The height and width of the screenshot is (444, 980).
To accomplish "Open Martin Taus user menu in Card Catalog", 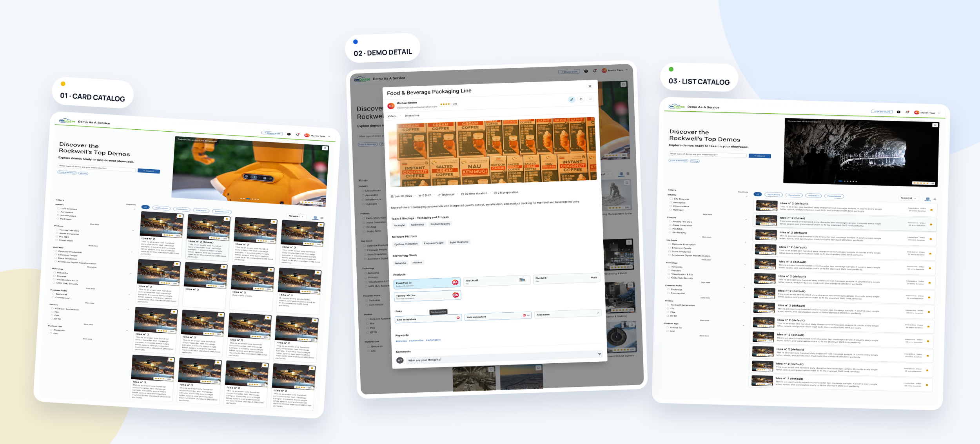I will pos(318,136).
